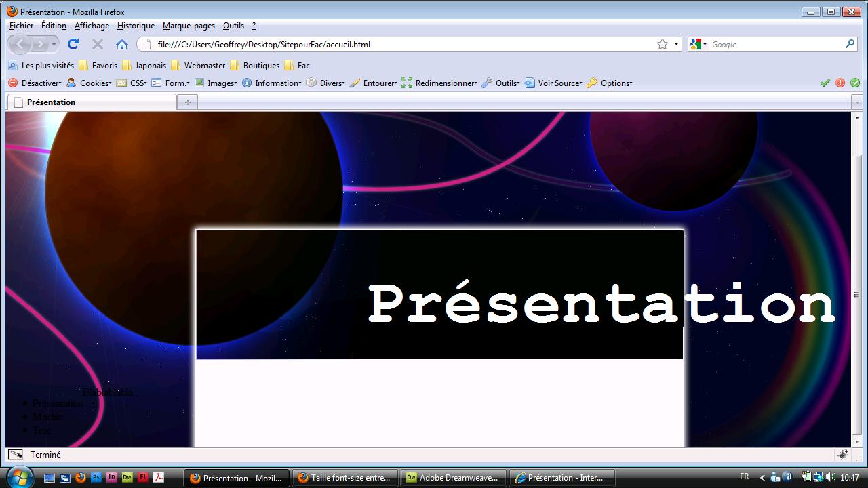Click the Google search field
The image size is (868, 488).
click(776, 45)
